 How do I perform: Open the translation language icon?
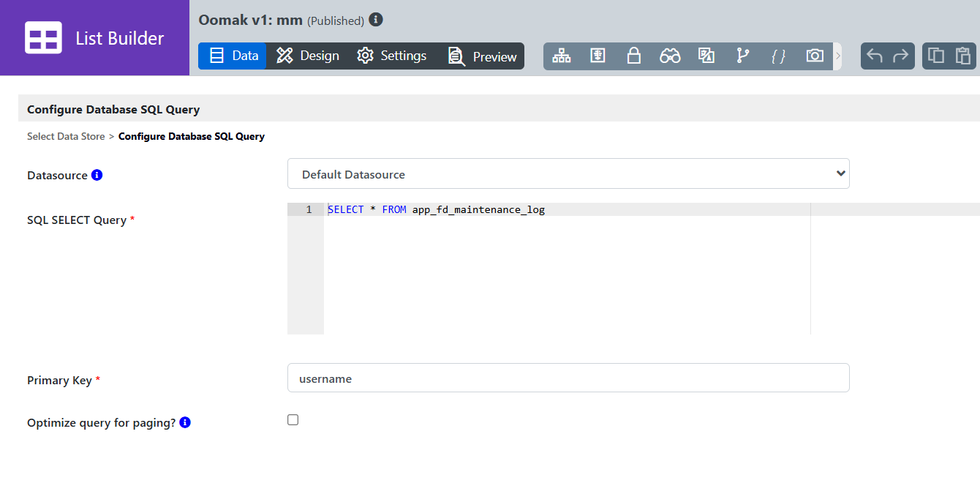click(x=706, y=56)
